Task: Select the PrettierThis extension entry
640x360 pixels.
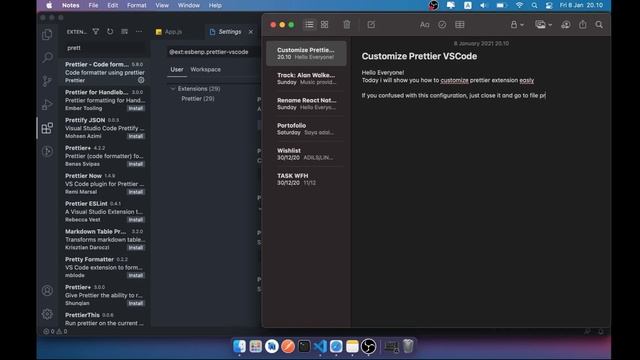Action: click(104, 319)
